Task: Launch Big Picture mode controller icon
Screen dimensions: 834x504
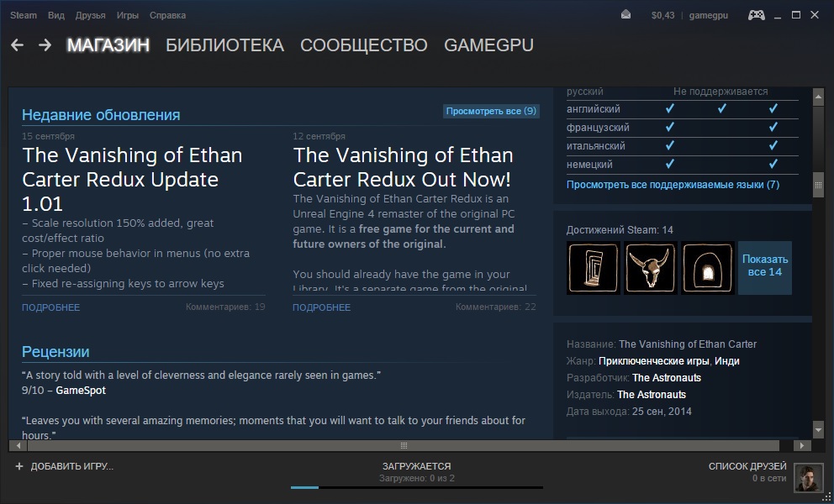Action: point(757,15)
